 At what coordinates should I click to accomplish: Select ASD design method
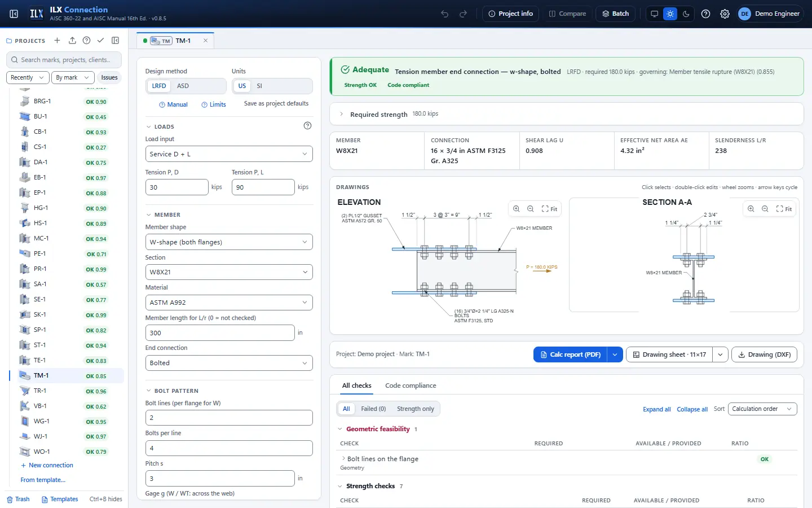tap(183, 86)
